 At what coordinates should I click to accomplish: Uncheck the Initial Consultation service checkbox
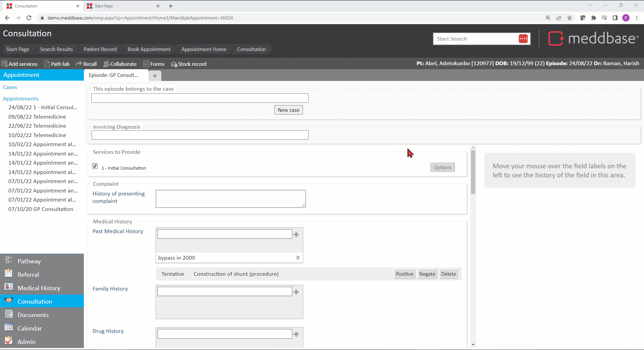(x=95, y=166)
